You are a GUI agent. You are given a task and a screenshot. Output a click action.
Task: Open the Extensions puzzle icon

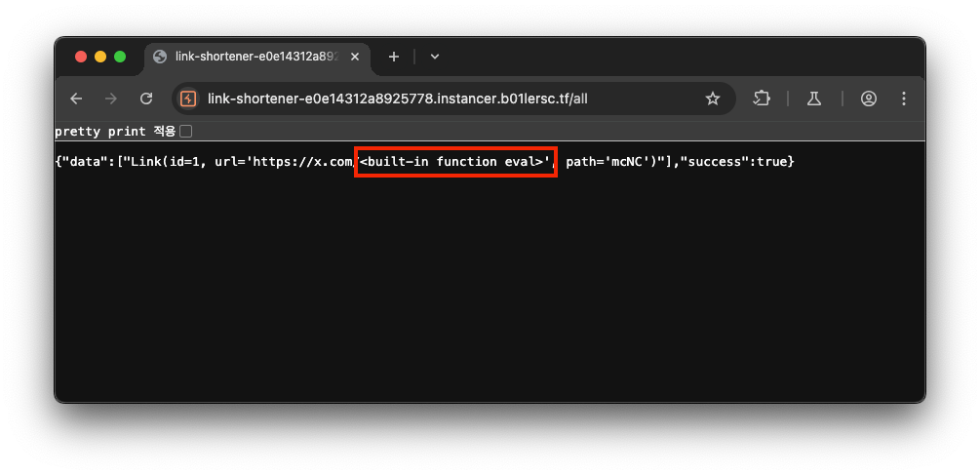click(x=762, y=99)
